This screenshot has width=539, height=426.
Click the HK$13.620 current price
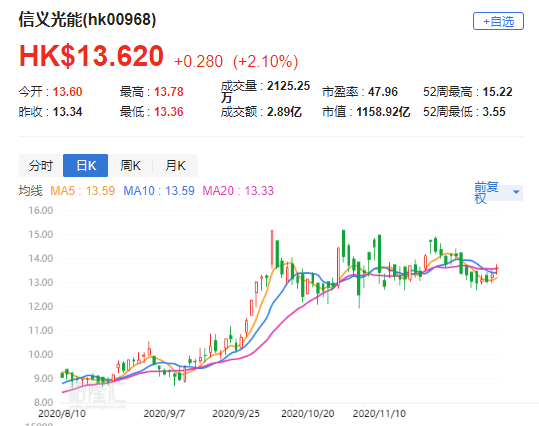pyautogui.click(x=91, y=56)
